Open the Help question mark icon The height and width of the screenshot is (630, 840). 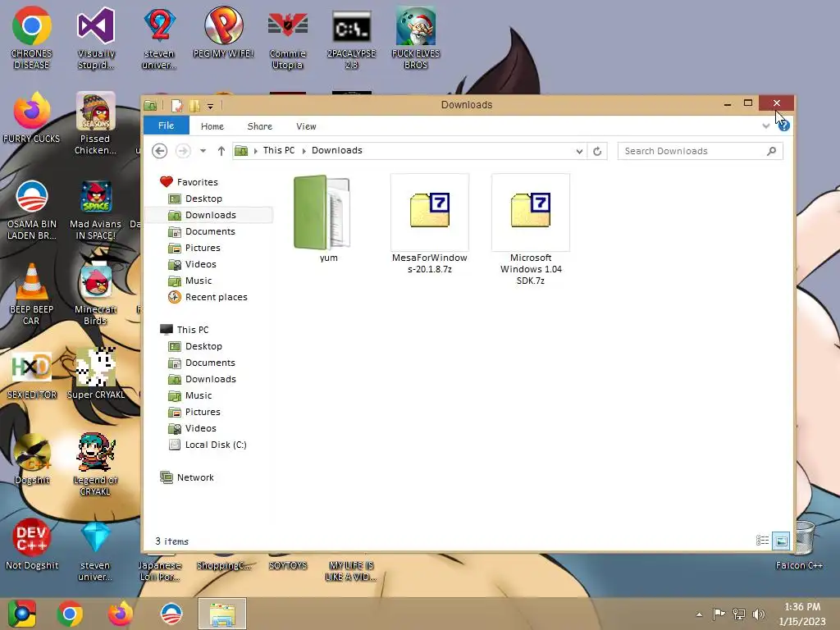[x=783, y=126]
